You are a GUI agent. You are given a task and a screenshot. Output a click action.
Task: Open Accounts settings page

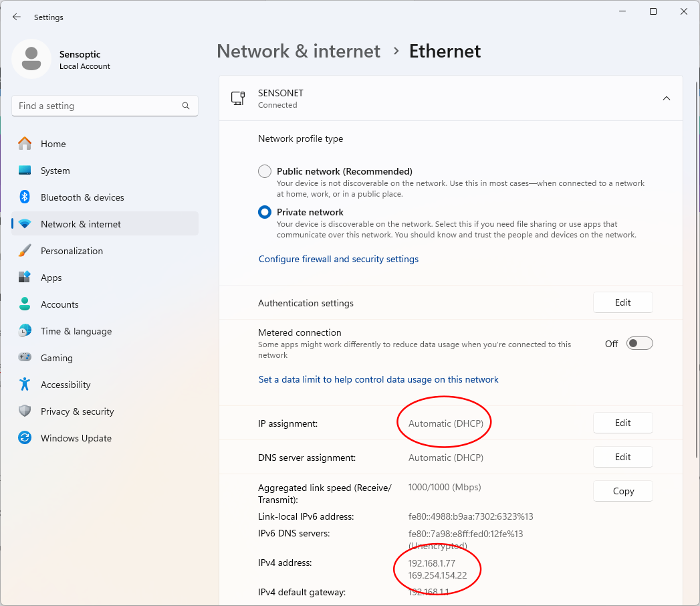[105, 304]
